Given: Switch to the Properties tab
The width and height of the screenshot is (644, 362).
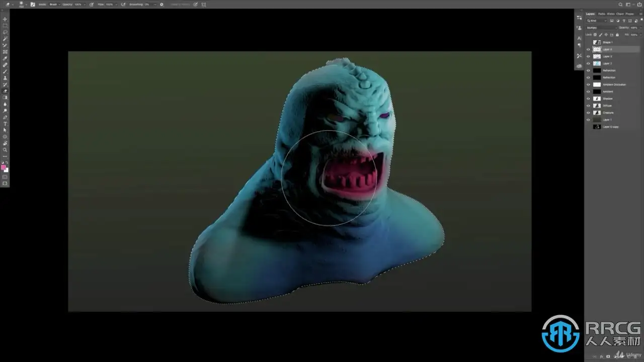Looking at the screenshot, I should point(629,14).
